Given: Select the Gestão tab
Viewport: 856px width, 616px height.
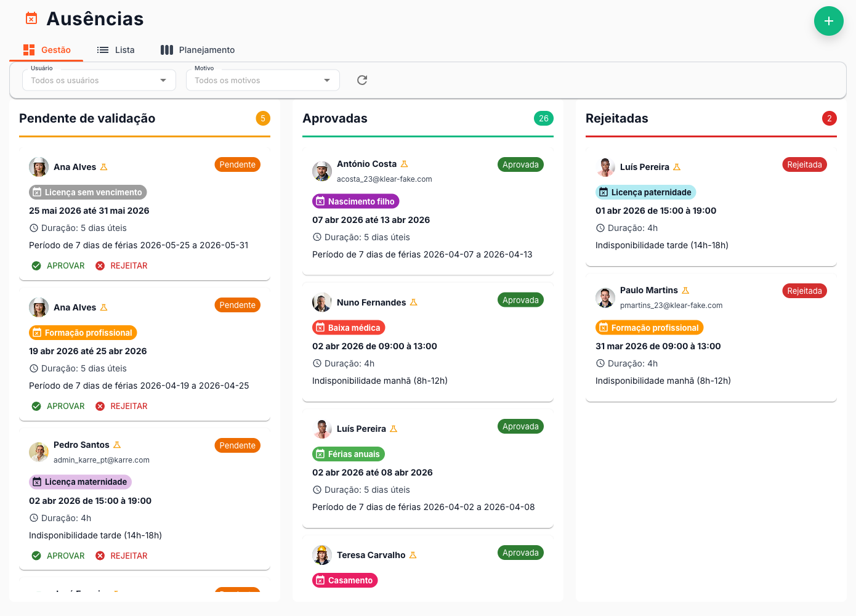Looking at the screenshot, I should pyautogui.click(x=47, y=50).
